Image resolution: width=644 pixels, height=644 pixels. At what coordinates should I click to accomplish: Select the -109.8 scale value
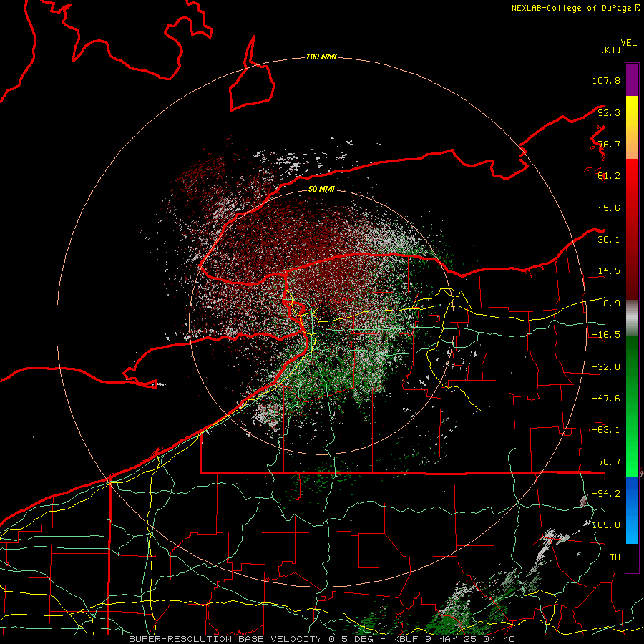603,525
